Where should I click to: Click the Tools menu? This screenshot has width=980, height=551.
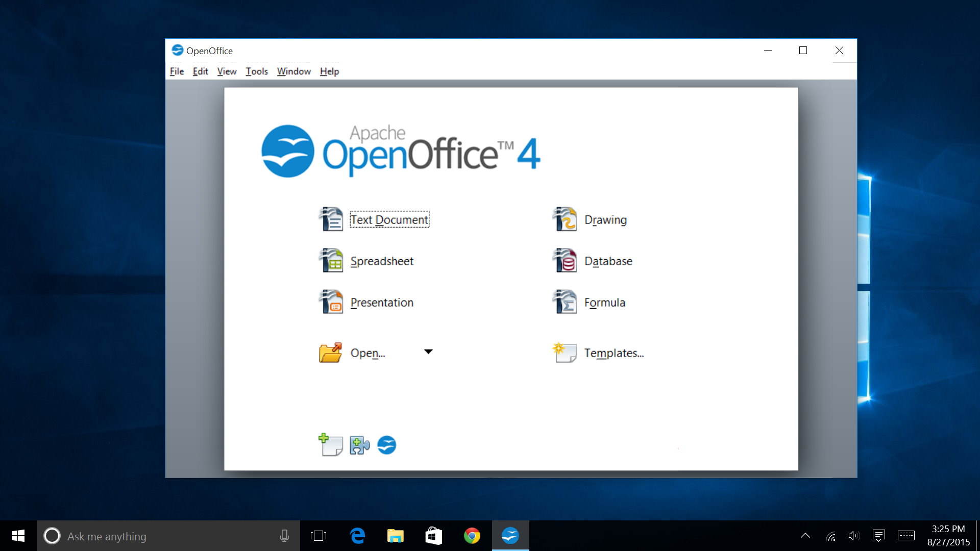tap(256, 71)
